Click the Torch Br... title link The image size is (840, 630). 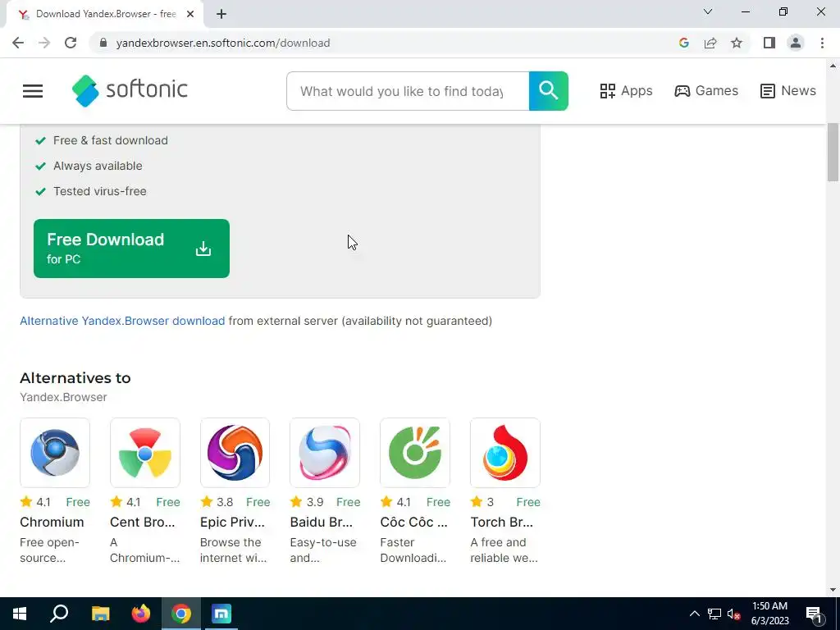pyautogui.click(x=502, y=523)
